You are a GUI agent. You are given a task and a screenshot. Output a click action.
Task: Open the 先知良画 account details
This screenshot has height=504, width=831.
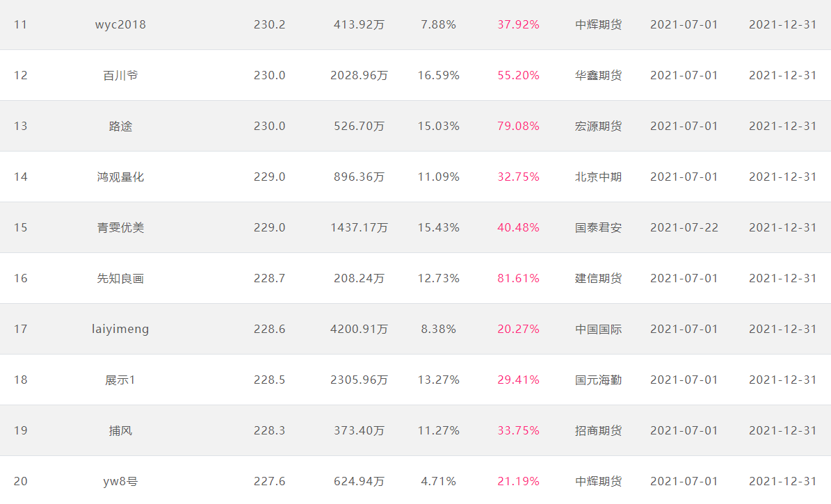click(x=120, y=278)
